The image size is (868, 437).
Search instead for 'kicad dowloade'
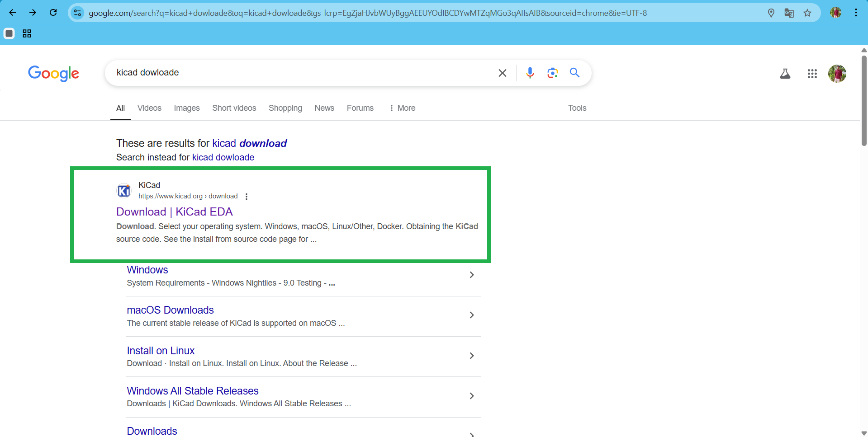pos(223,157)
